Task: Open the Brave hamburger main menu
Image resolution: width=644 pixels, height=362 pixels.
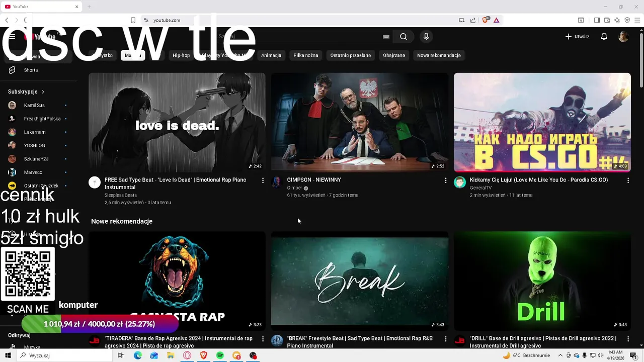Action: click(637, 20)
